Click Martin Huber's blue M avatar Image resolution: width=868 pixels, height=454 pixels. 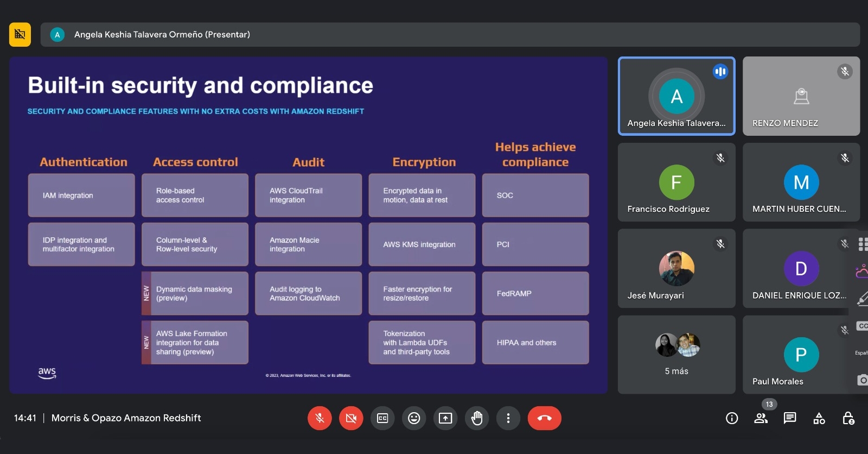(x=801, y=182)
